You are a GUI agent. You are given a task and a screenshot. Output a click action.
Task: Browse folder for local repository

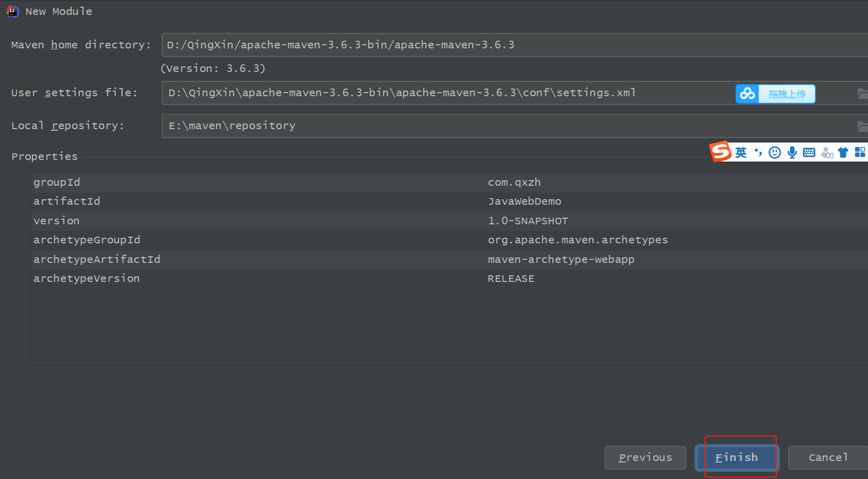tap(862, 126)
